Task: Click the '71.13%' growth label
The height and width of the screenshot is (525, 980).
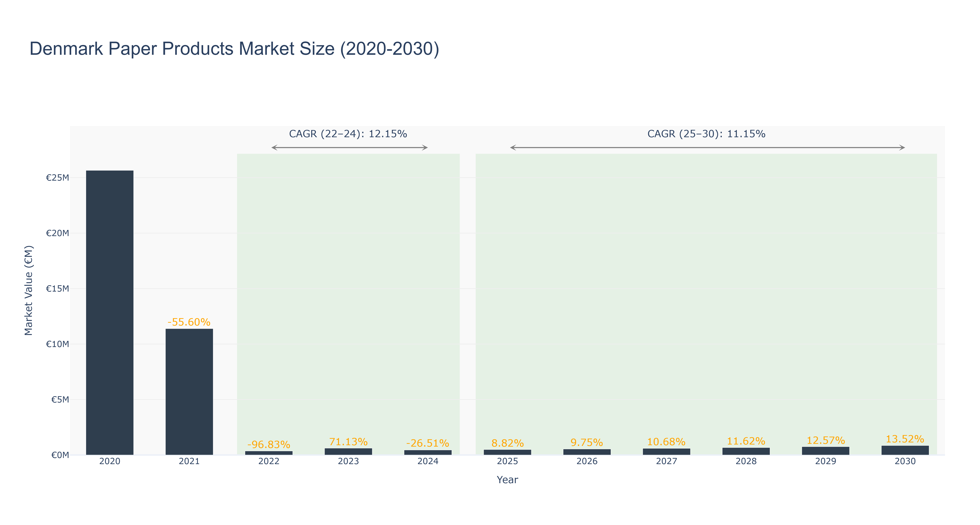Action: pos(348,442)
